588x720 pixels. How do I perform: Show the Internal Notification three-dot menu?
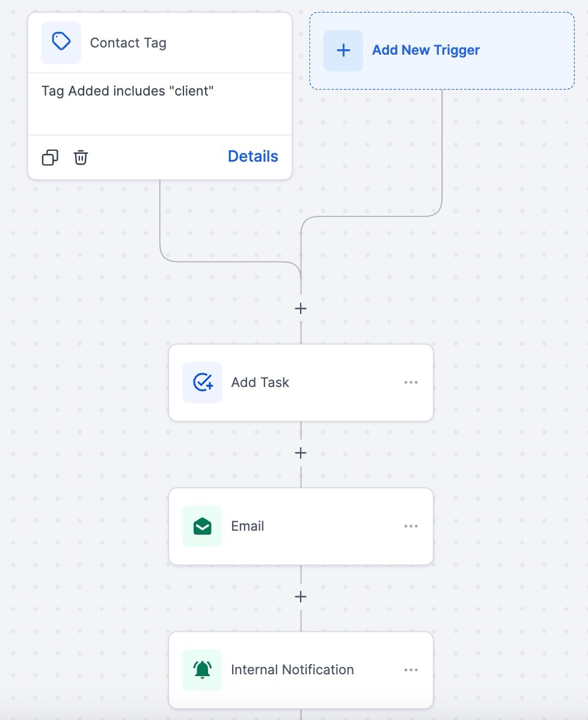tap(411, 670)
